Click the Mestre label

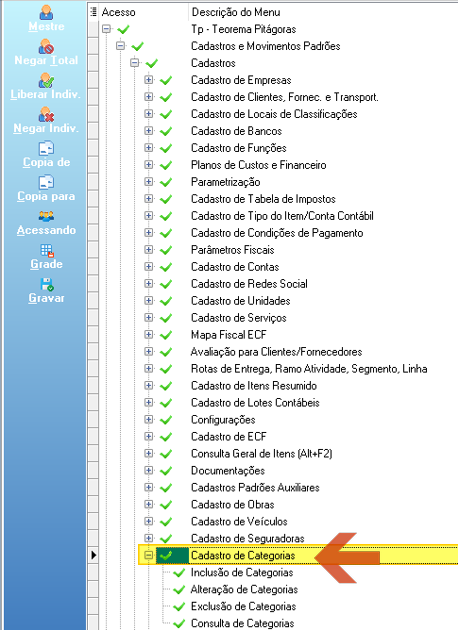(46, 27)
